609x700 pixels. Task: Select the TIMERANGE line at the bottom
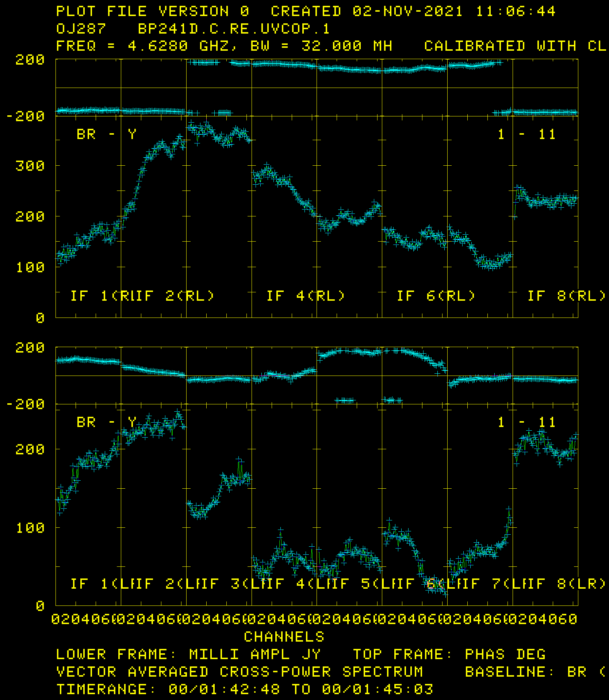coord(245,689)
